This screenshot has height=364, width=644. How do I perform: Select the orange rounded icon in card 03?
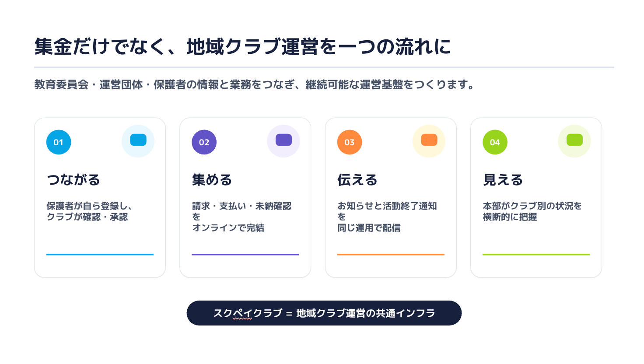click(x=429, y=140)
